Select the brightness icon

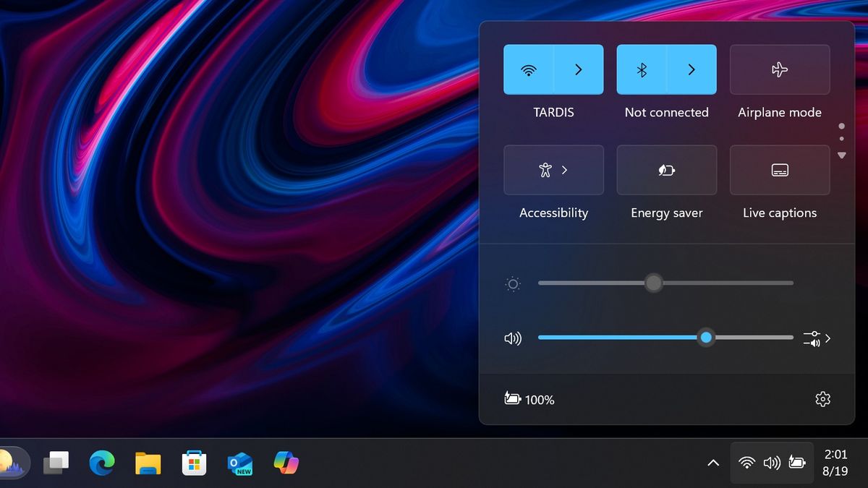pyautogui.click(x=513, y=283)
